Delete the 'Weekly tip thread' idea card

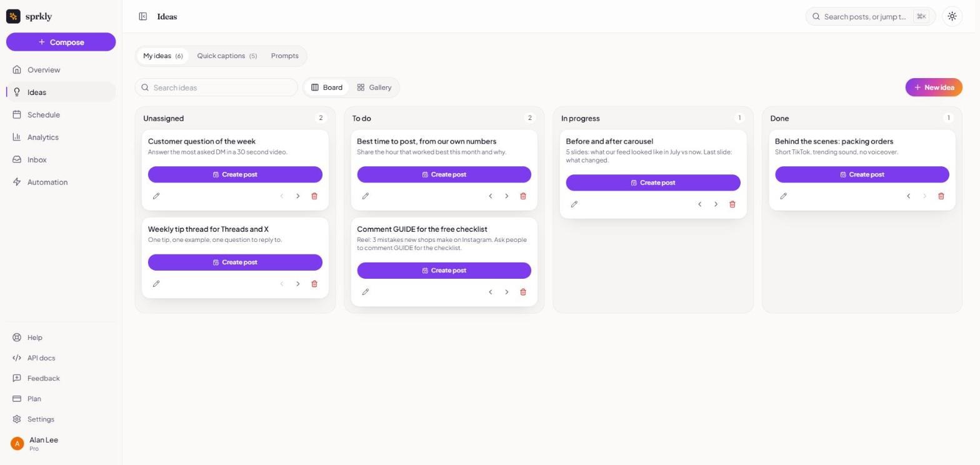pos(314,284)
